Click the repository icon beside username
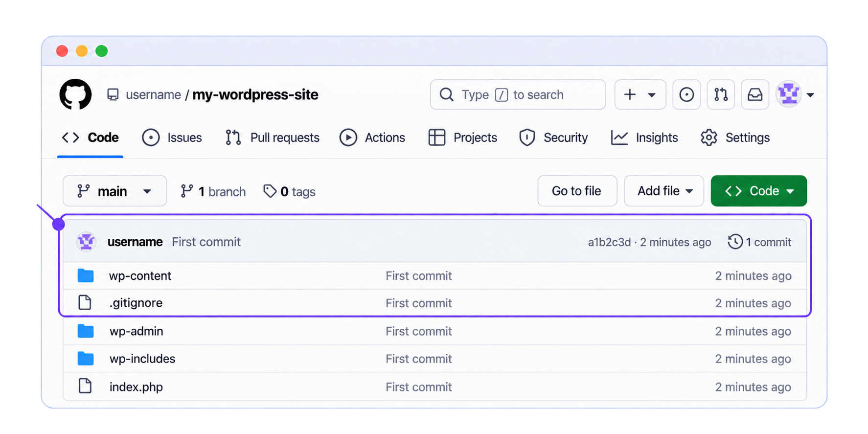 coord(113,94)
